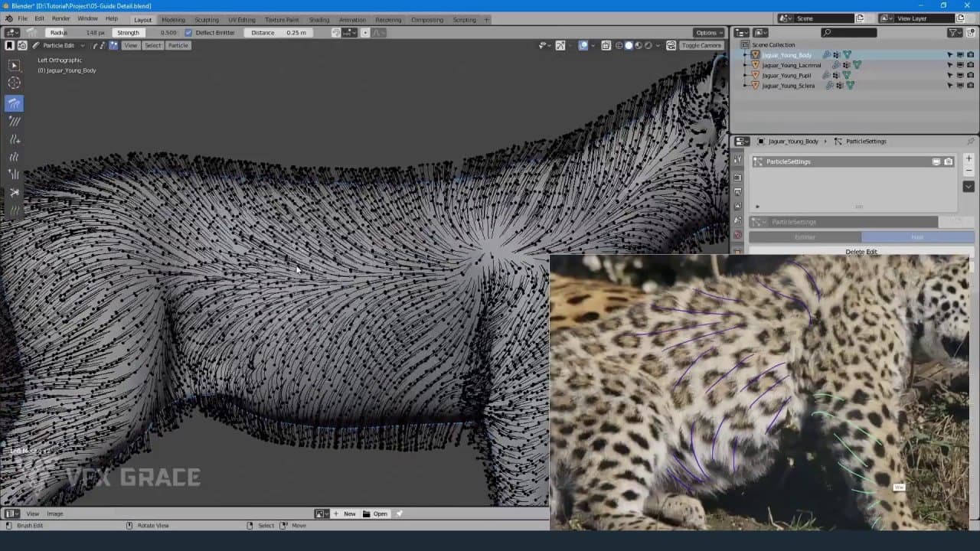The image size is (980, 551).
Task: Choose the Add hair particle tool
Action: [15, 139]
